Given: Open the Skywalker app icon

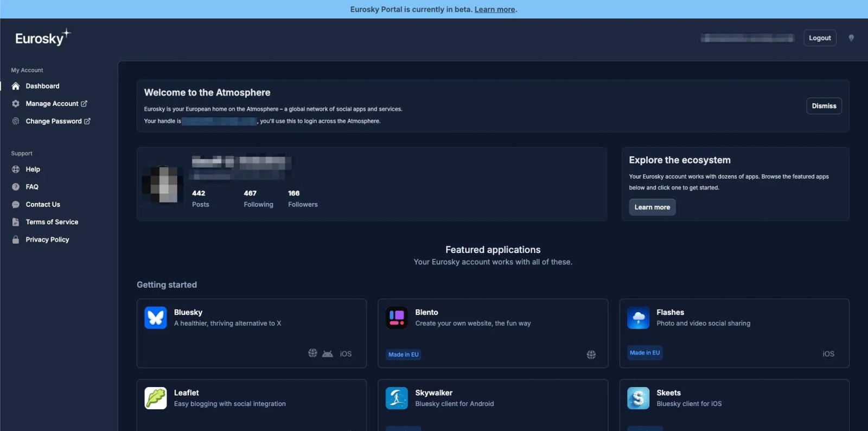Looking at the screenshot, I should point(397,398).
